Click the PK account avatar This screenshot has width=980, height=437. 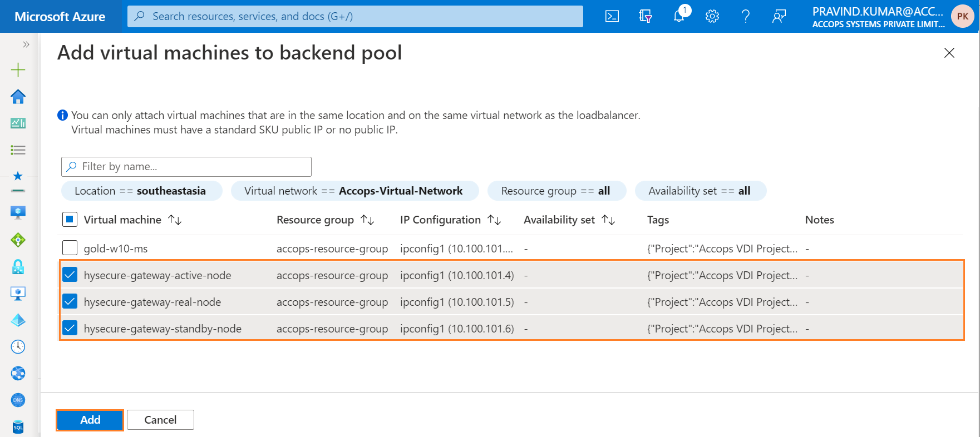point(963,16)
